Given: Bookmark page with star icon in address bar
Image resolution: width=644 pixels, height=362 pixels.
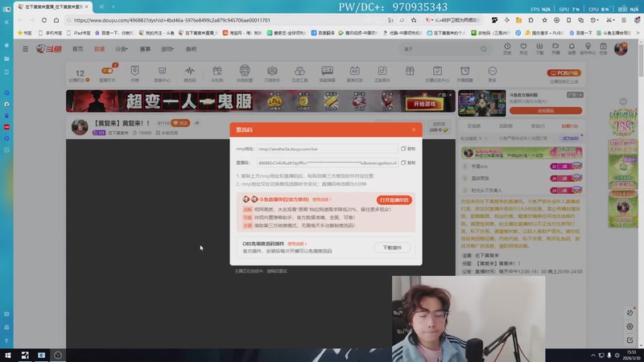Looking at the screenshot, I should click(414, 20).
